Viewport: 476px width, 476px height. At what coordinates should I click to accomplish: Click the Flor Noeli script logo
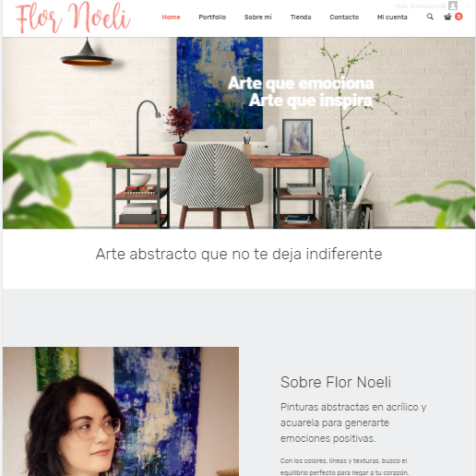(x=73, y=18)
